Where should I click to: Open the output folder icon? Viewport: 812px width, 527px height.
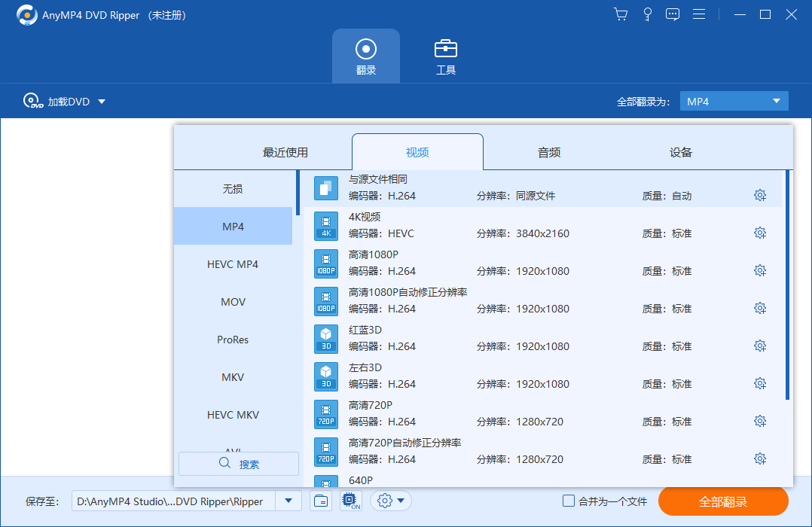click(321, 501)
